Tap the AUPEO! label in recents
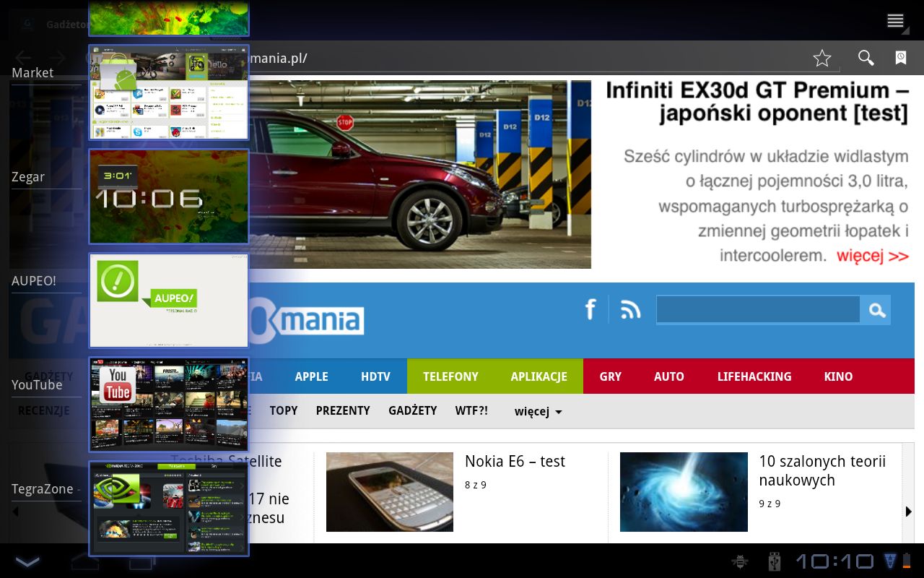This screenshot has height=578, width=924. (34, 281)
